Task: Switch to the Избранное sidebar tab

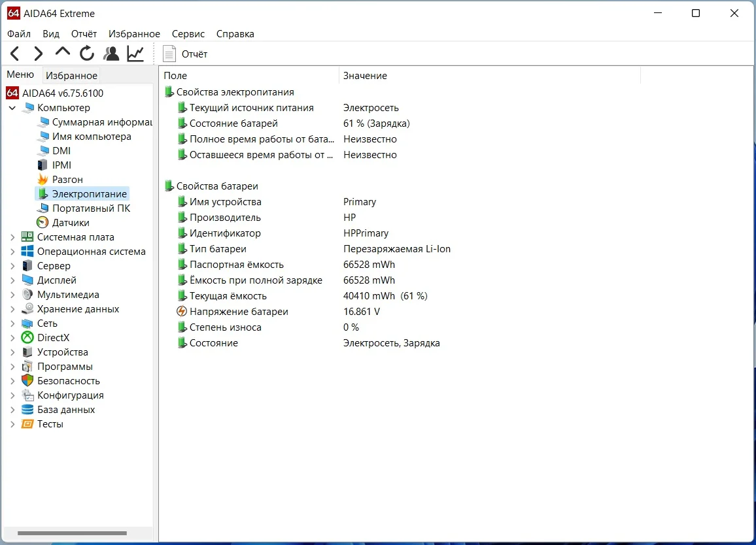Action: pos(71,75)
